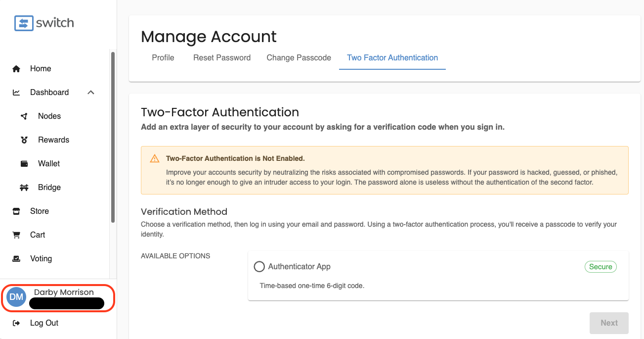Click the Bridge icon in sidebar
This screenshot has height=339, width=644.
(x=24, y=188)
